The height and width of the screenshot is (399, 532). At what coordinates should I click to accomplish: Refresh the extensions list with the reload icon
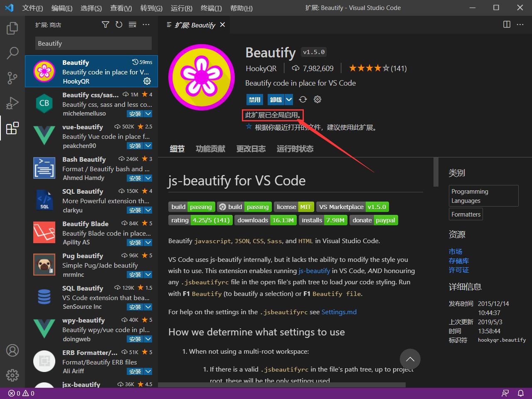pos(119,25)
